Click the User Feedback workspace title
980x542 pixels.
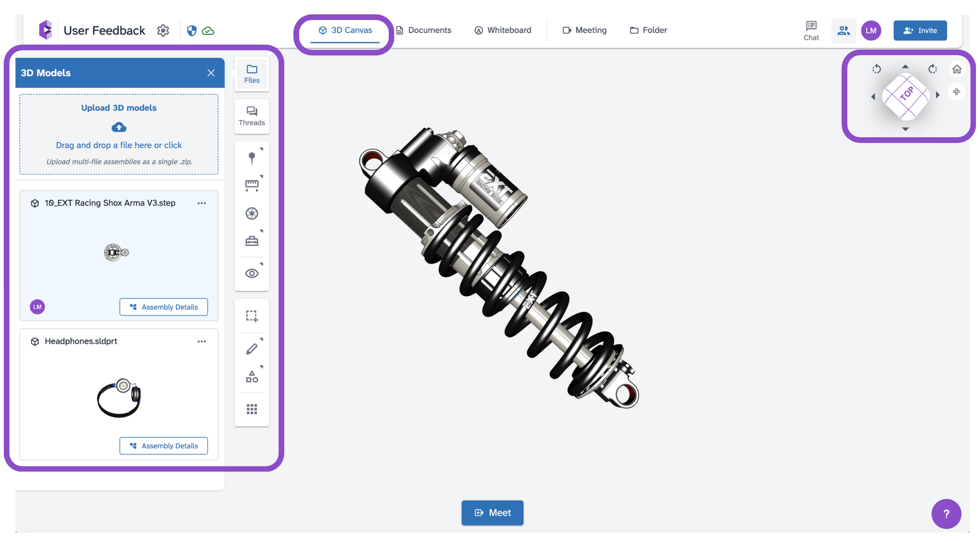104,30
